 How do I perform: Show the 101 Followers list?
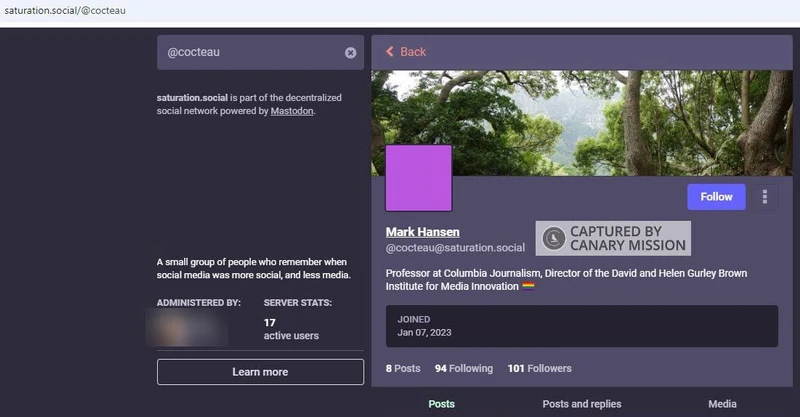539,368
